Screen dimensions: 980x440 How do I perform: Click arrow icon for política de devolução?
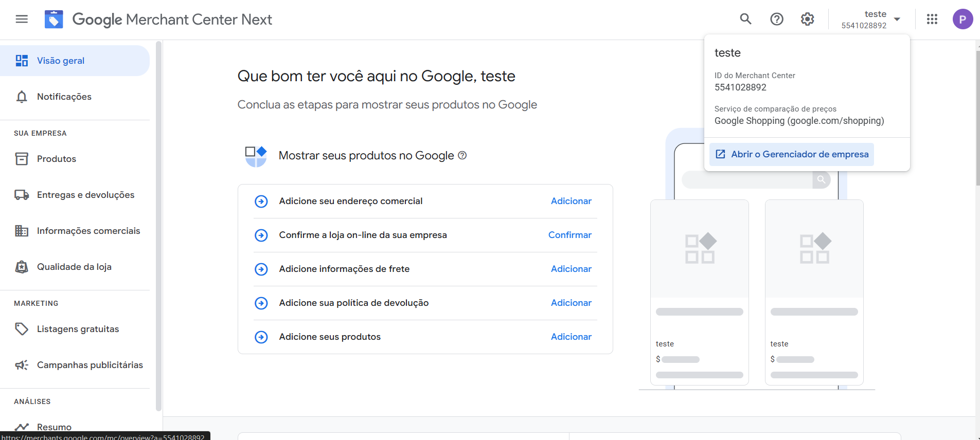click(261, 303)
